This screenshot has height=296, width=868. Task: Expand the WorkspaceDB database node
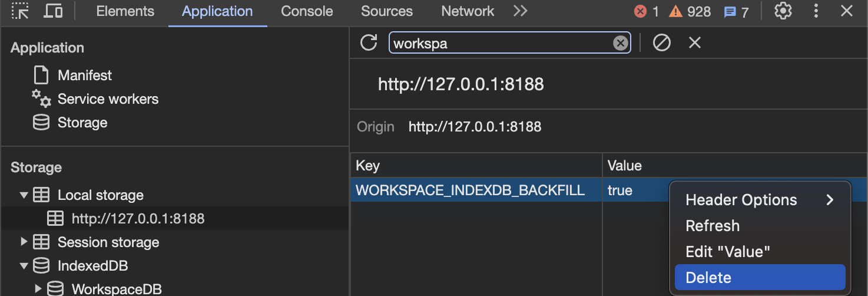pos(38,289)
